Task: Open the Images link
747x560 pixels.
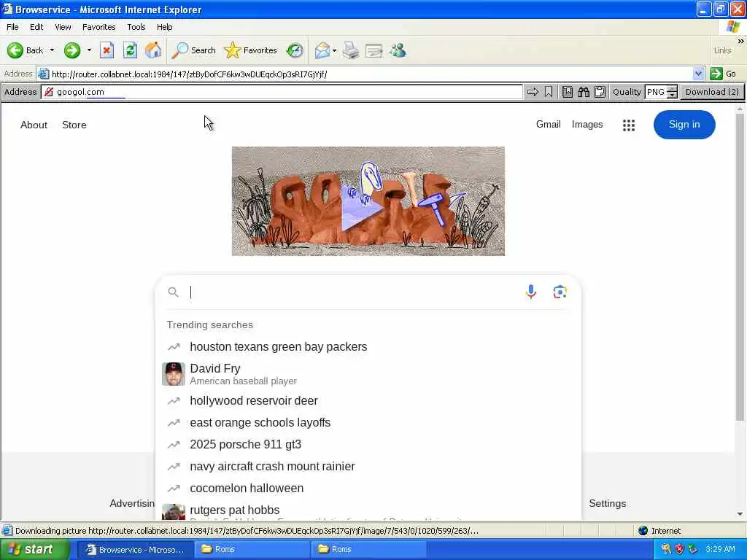Action: coord(587,124)
